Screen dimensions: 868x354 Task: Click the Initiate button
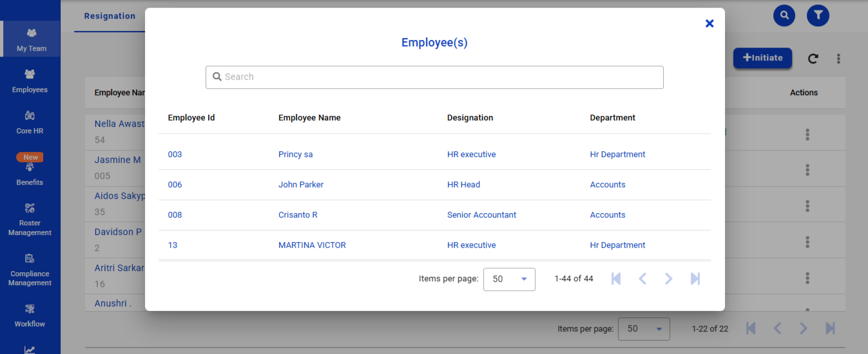point(762,58)
